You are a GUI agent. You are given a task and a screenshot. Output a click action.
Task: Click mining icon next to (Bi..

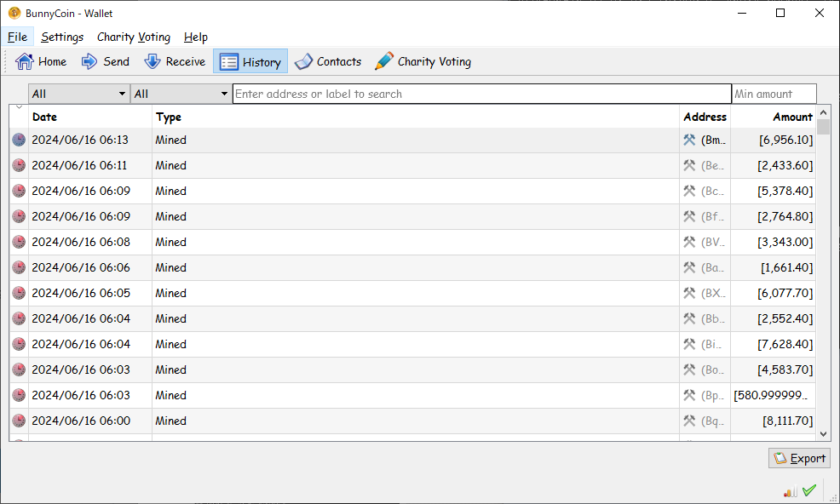pyautogui.click(x=689, y=344)
